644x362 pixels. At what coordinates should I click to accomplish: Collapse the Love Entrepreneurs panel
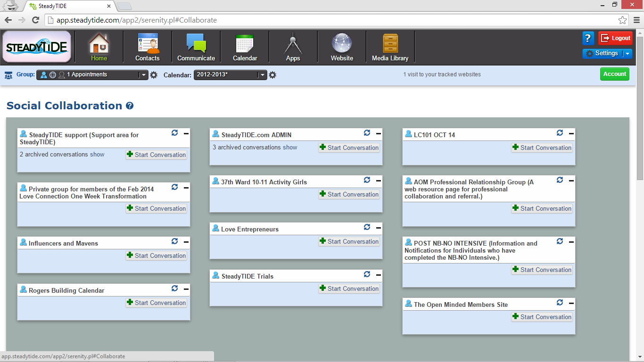[x=379, y=228]
